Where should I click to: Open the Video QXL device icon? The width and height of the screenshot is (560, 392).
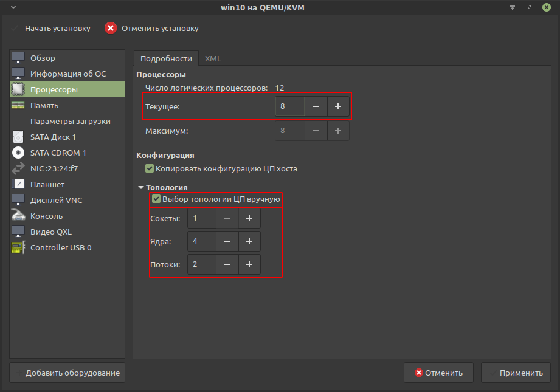tap(18, 232)
